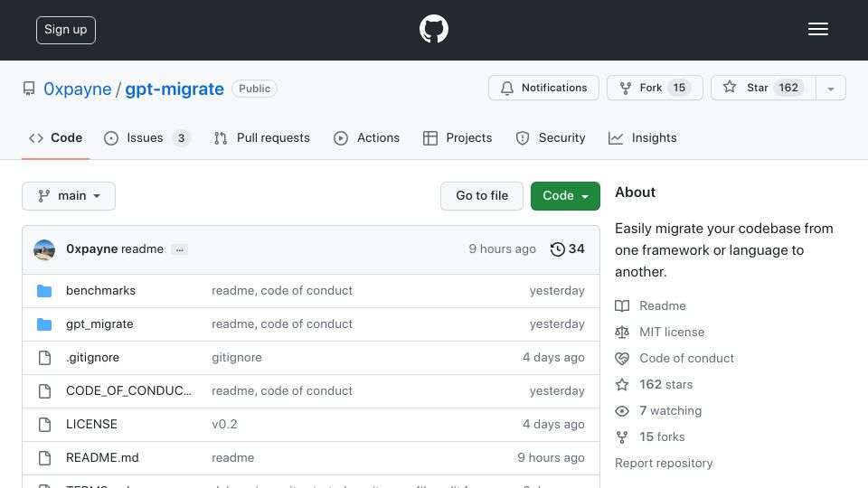
Task: Open CODE_OF_CONDUCT row commit 'readme, code of conduct'
Action: click(x=282, y=390)
